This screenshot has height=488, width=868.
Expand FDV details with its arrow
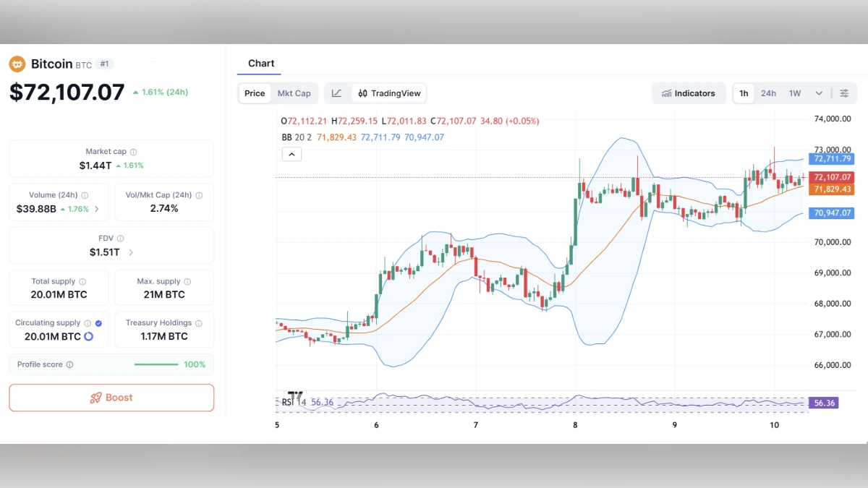pyautogui.click(x=130, y=252)
